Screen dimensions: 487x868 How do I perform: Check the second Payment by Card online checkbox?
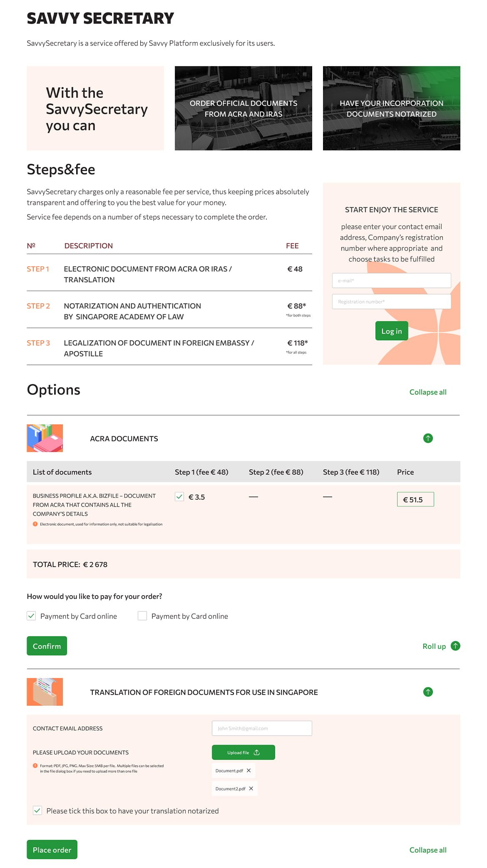tap(142, 616)
